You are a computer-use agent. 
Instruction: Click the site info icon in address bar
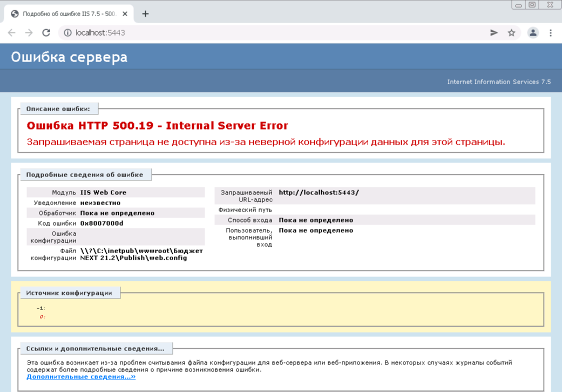(x=67, y=32)
